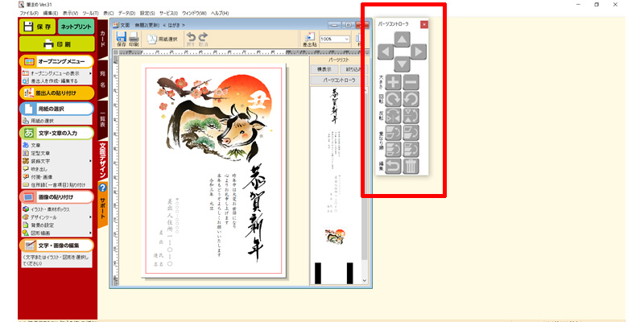The height and width of the screenshot is (322, 644).
Task: Select the 付箋・画像 item
Action: pos(37,176)
